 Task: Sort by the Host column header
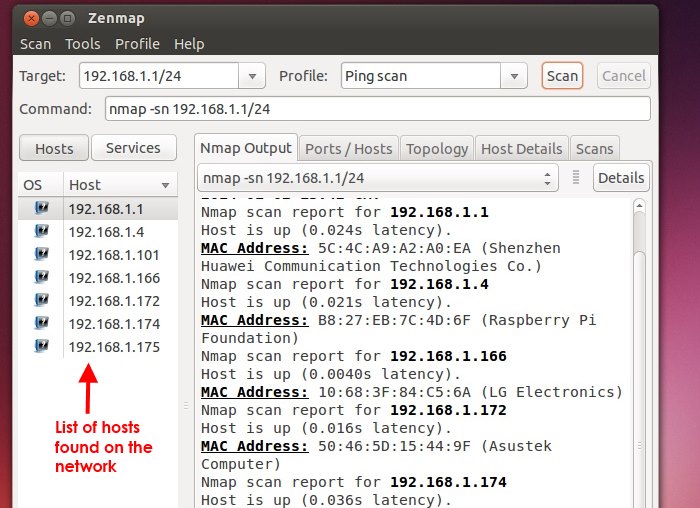coord(121,185)
